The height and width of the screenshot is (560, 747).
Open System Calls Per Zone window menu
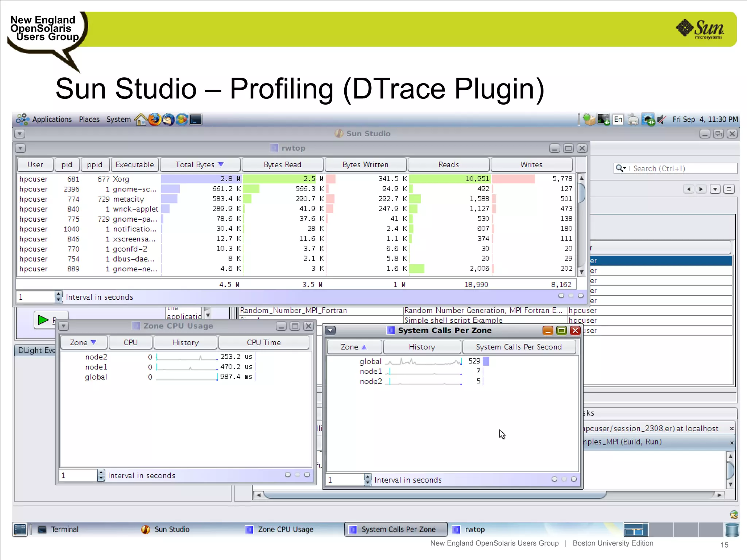[330, 330]
